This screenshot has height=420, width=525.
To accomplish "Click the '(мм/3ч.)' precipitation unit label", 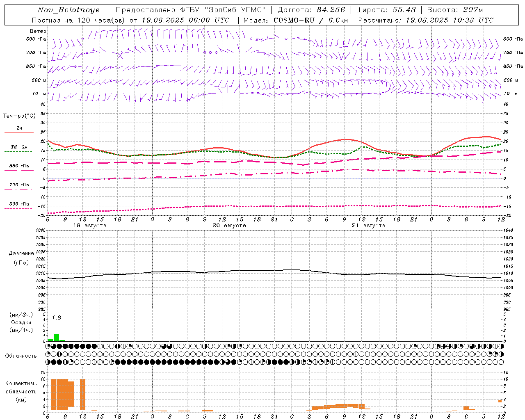I will click(21, 315).
